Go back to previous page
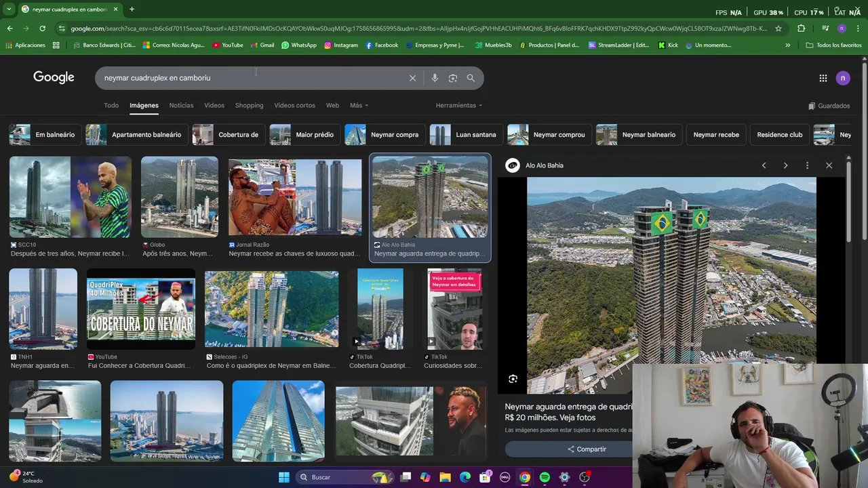 click(x=9, y=28)
